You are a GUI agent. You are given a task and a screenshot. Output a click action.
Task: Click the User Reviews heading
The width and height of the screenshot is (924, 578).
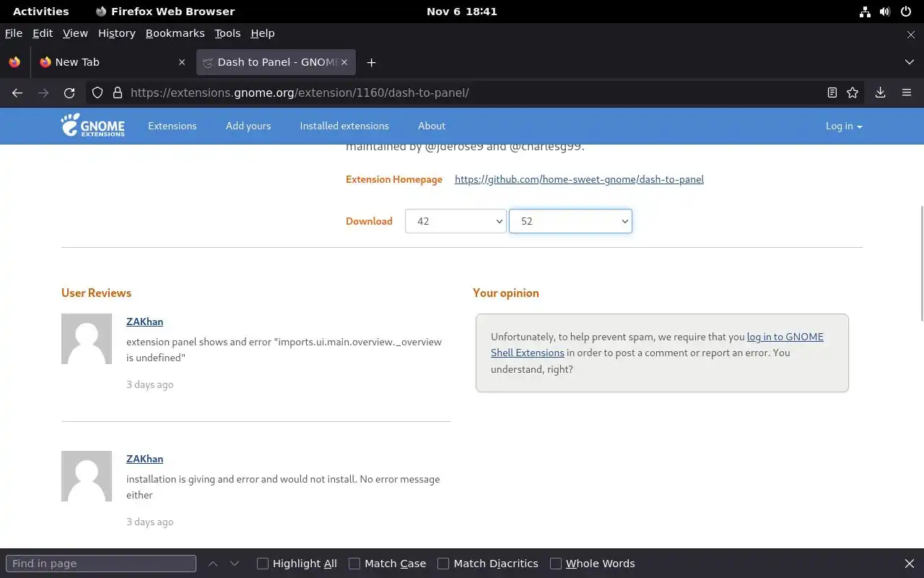point(96,293)
